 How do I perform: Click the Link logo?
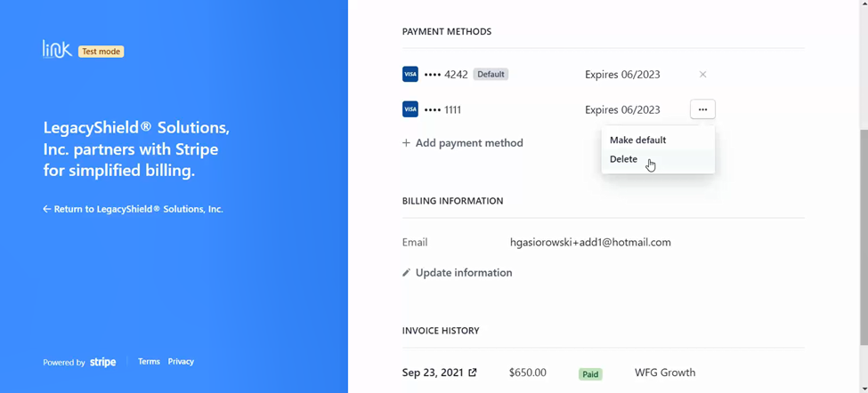pyautogui.click(x=58, y=49)
